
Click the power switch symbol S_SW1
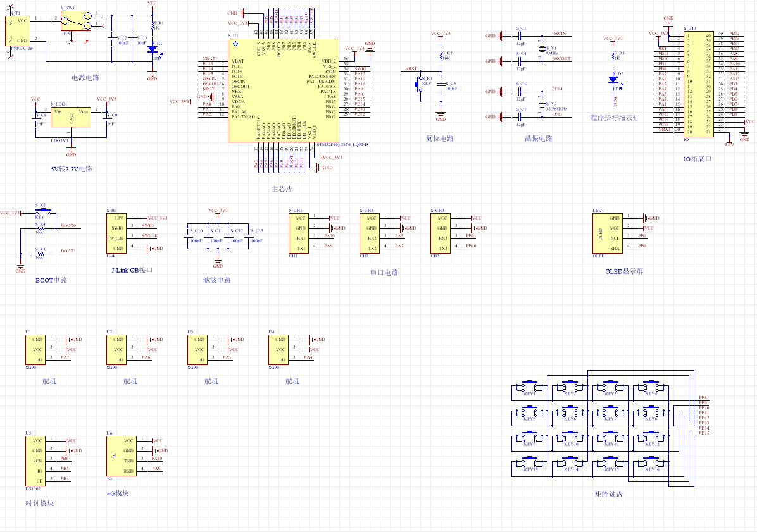76,21
